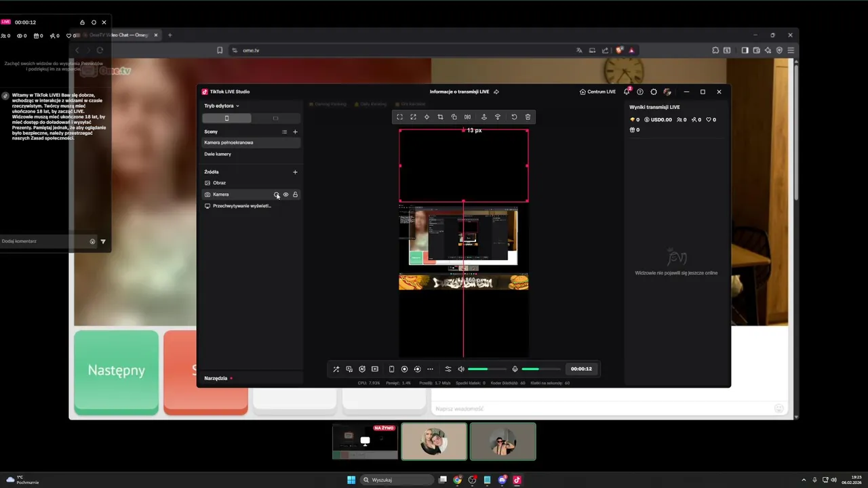Close the OmeTV Video Chat browser tab

(x=156, y=35)
